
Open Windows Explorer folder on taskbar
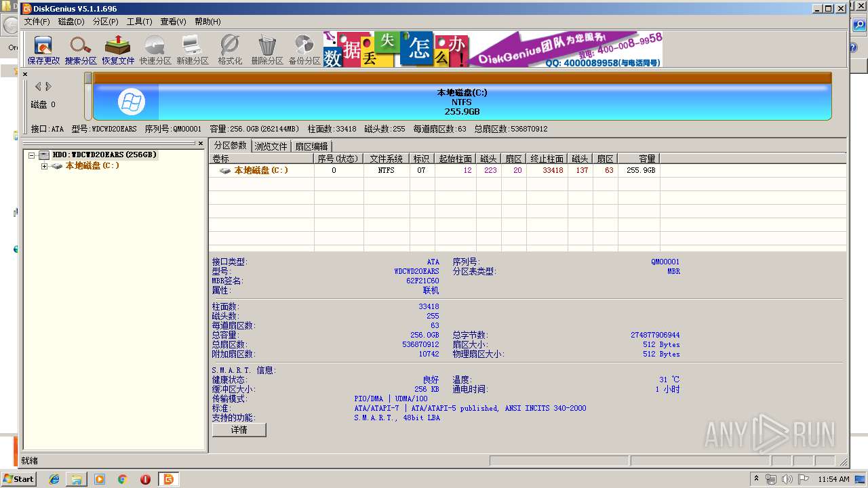[77, 479]
